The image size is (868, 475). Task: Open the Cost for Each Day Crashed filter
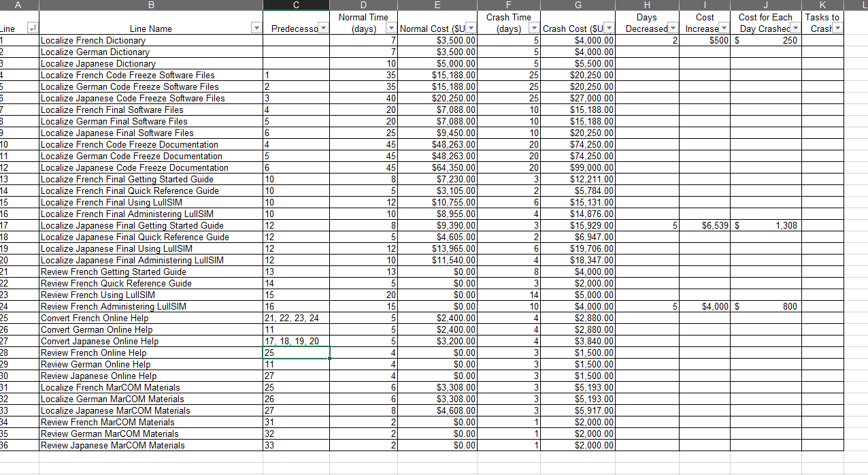click(x=796, y=28)
